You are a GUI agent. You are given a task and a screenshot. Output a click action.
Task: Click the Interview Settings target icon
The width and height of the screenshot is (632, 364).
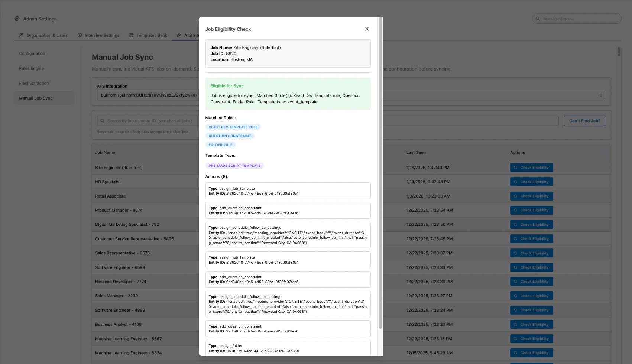pyautogui.click(x=80, y=35)
